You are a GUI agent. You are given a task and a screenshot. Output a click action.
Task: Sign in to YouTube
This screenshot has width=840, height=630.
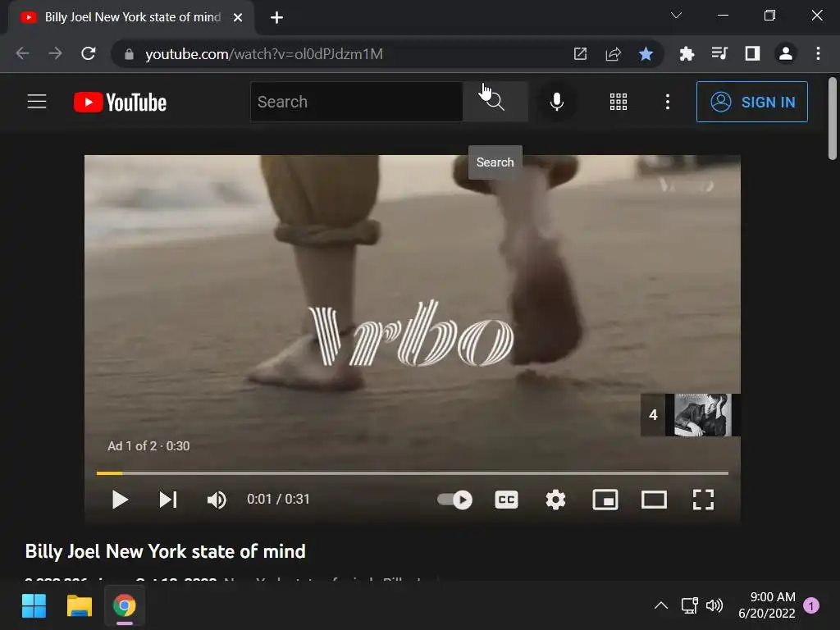(x=752, y=102)
